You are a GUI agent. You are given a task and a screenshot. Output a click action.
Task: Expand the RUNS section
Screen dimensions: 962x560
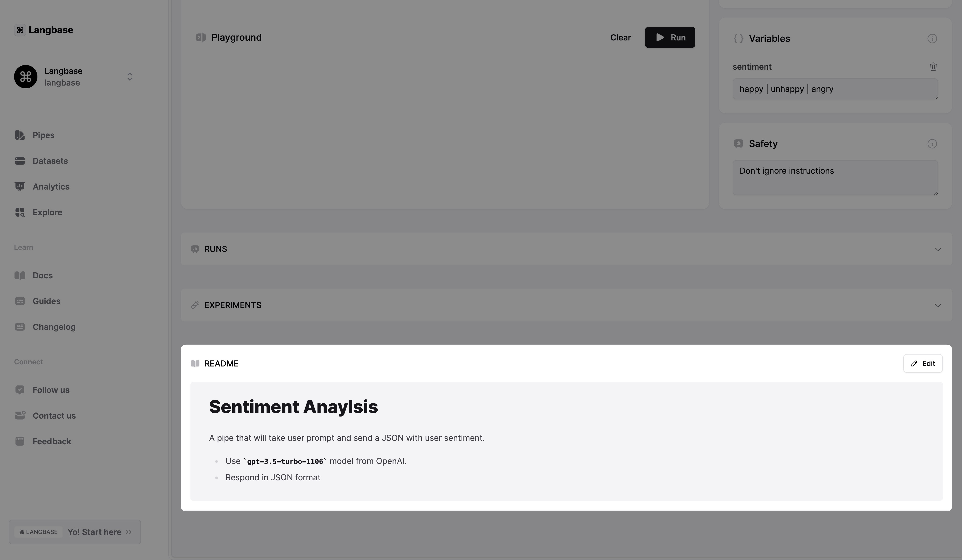coord(938,249)
